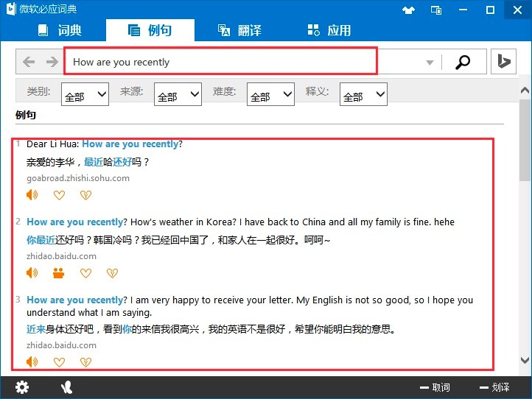Screen dimensions: 532x399
Task: Like the 'receive your letter' example sentence
Action: (59, 362)
